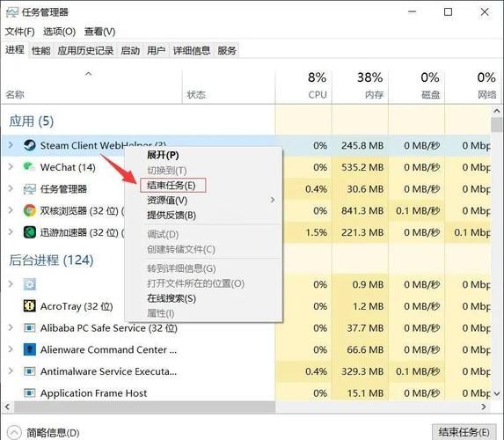Click the Task Manager title bar icon
Viewport: 504px width, 440px height.
click(x=12, y=12)
